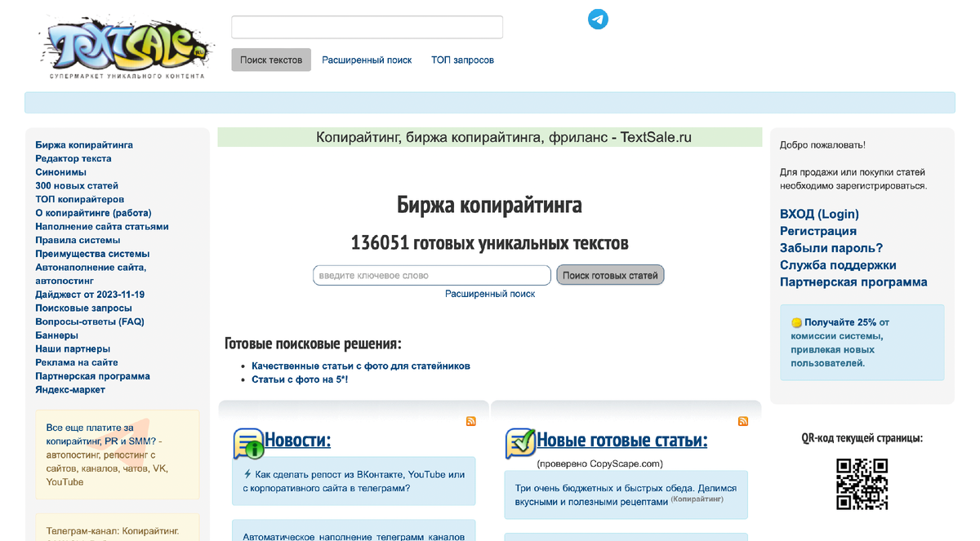Click the TextSale logo
Viewport: 980px width, 541px height.
pyautogui.click(x=125, y=47)
